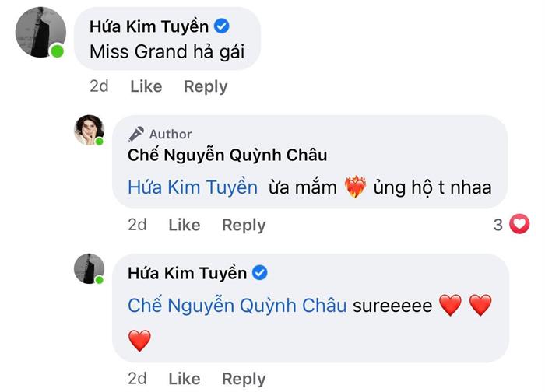The width and height of the screenshot is (545, 392).
Task: Open Hứa Kim Tuyền's profile from the top comment name
Action: [149, 26]
